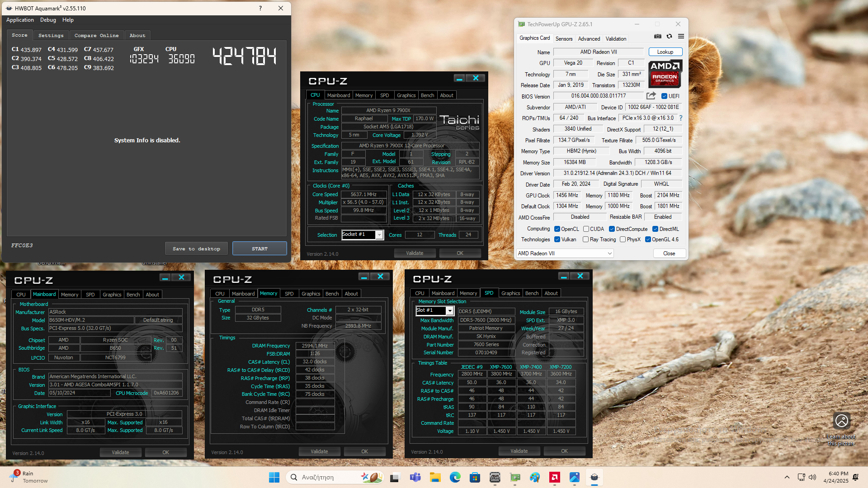The image size is (868, 488).
Task: Open Microsoft Store from the taskbar
Action: [475, 477]
